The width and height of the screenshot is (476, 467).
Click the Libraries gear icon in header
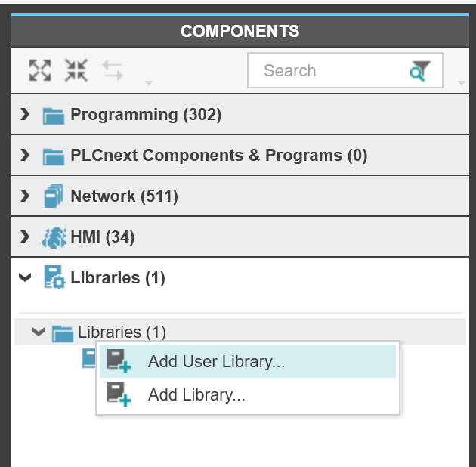(54, 277)
